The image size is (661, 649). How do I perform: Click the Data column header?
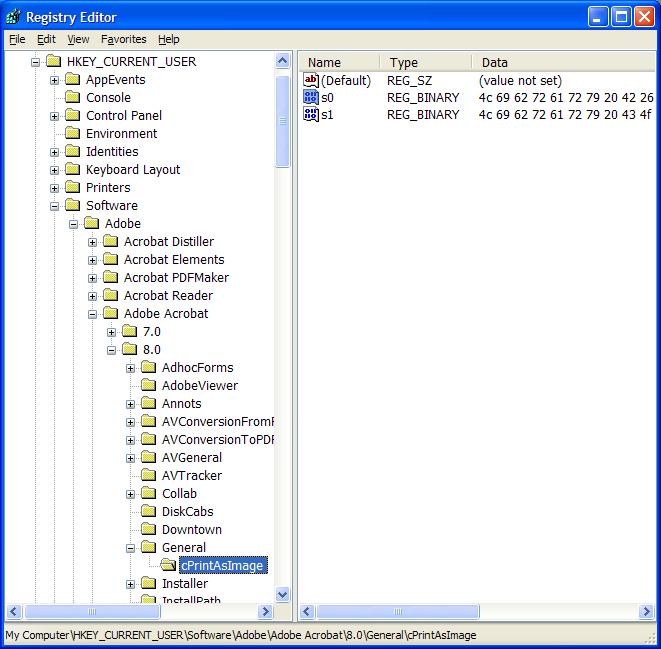point(495,62)
